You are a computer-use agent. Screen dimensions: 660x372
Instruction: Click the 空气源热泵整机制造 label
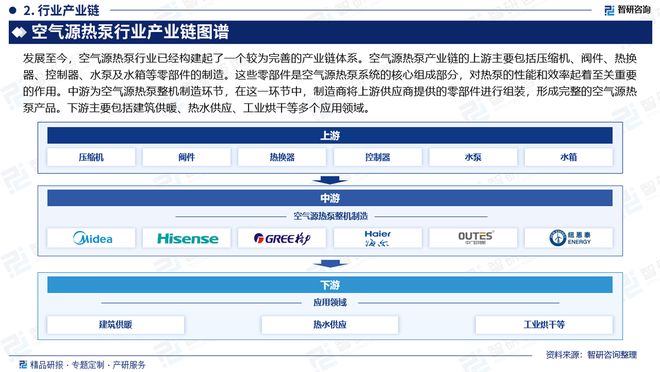click(x=330, y=216)
